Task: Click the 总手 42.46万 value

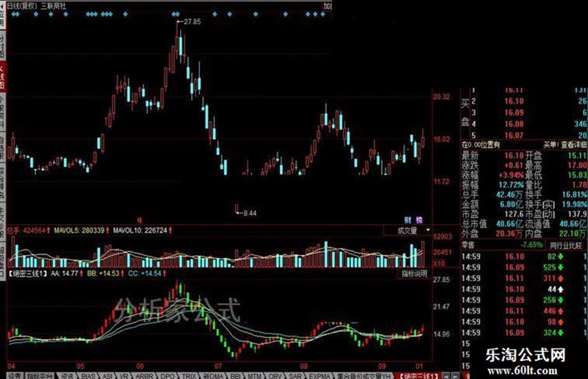Action: [510, 194]
